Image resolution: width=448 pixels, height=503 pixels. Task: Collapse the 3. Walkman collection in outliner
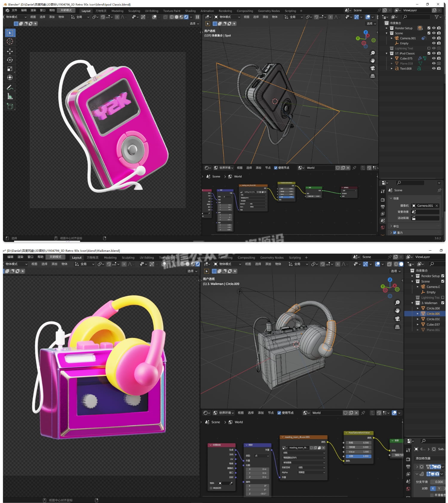tap(412, 303)
